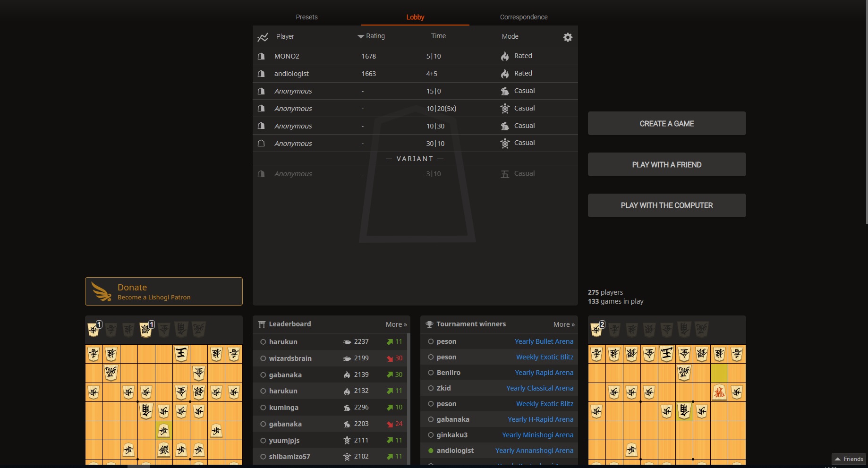Click turtle icon next to 2111 rating

tap(347, 441)
